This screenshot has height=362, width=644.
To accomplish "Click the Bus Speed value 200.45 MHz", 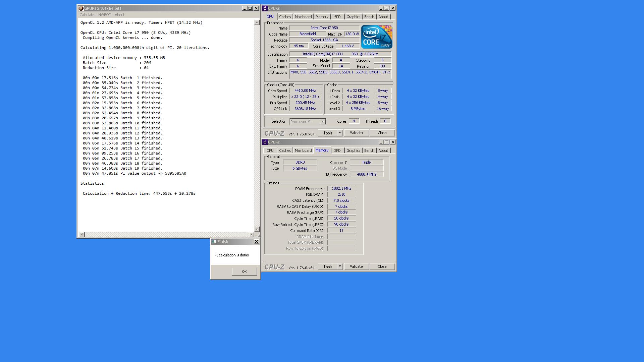I will tap(305, 103).
